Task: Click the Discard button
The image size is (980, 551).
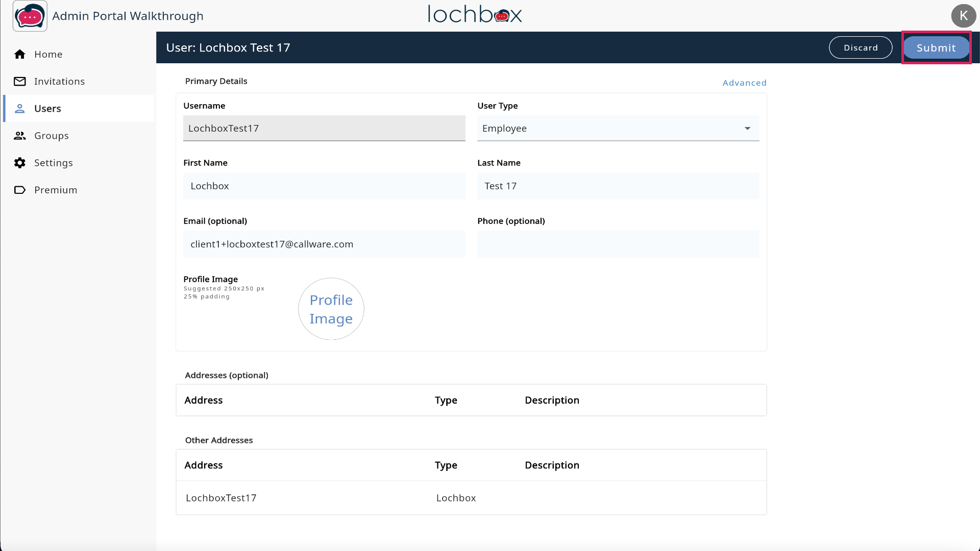Action: point(860,48)
